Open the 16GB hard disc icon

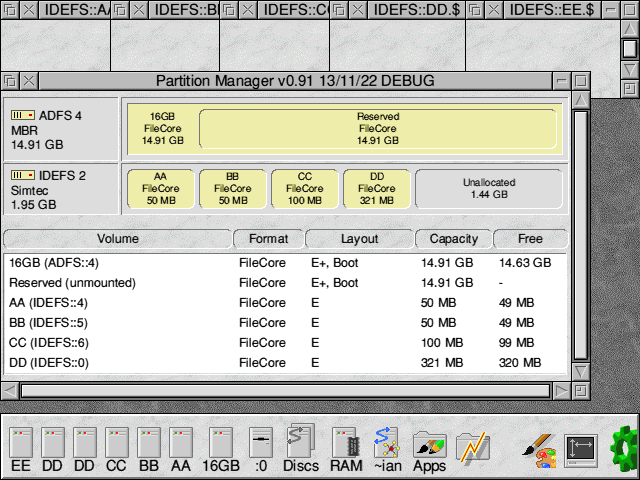tap(221, 449)
